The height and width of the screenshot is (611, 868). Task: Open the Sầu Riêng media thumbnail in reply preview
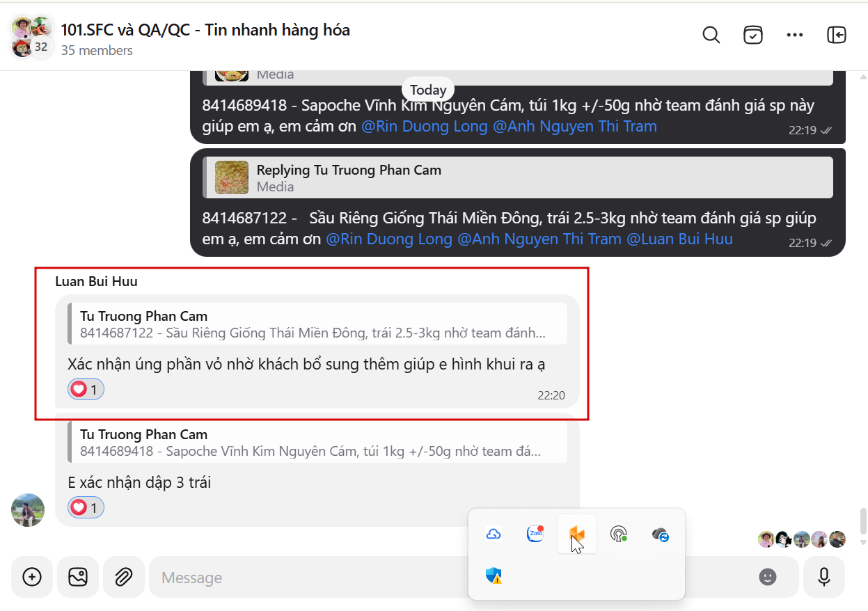pyautogui.click(x=232, y=177)
